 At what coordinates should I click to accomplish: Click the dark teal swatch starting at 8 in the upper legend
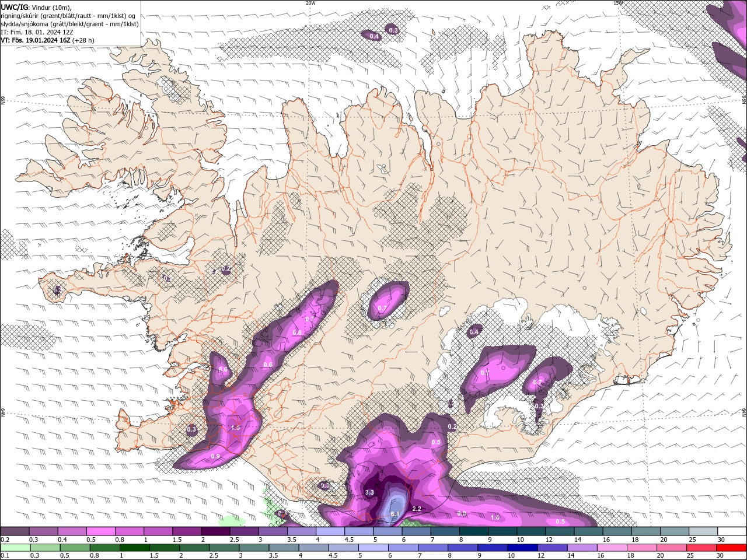[x=474, y=531]
